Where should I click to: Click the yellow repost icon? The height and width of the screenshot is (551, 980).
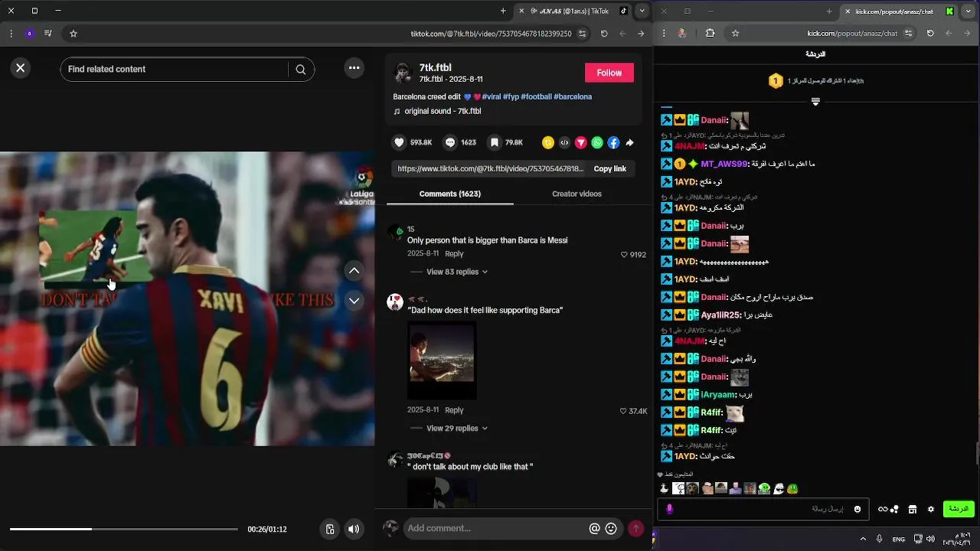pyautogui.click(x=548, y=142)
